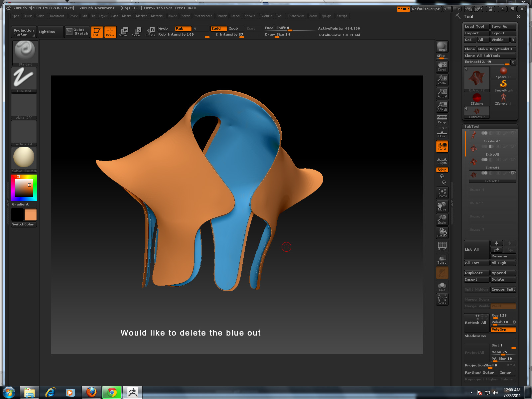Toggle Local transformations off
This screenshot has width=532, height=399.
point(442,146)
